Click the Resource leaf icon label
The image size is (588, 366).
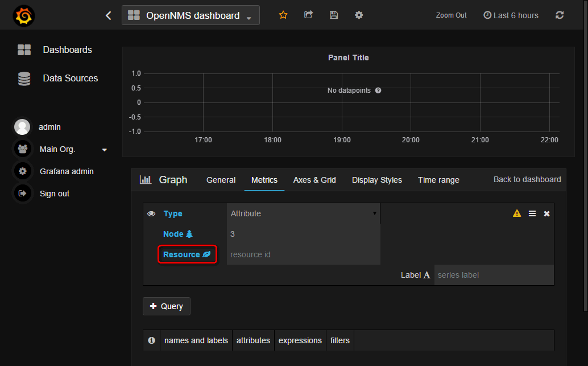pyautogui.click(x=187, y=254)
